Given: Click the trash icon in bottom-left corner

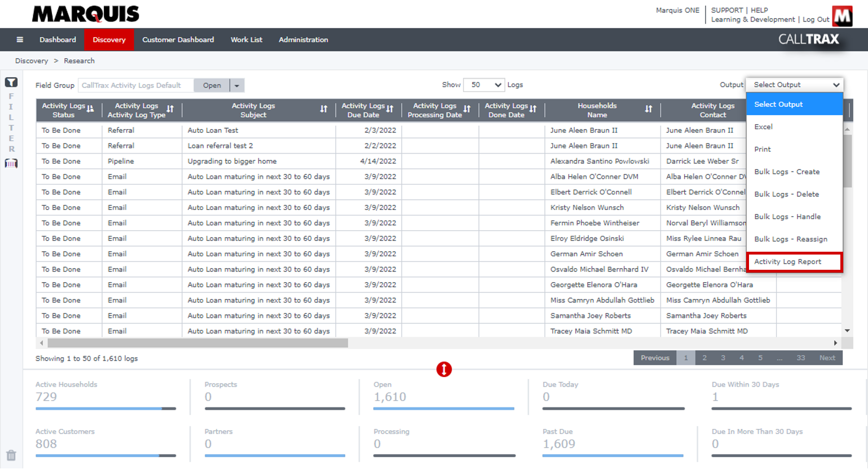Looking at the screenshot, I should [12, 455].
